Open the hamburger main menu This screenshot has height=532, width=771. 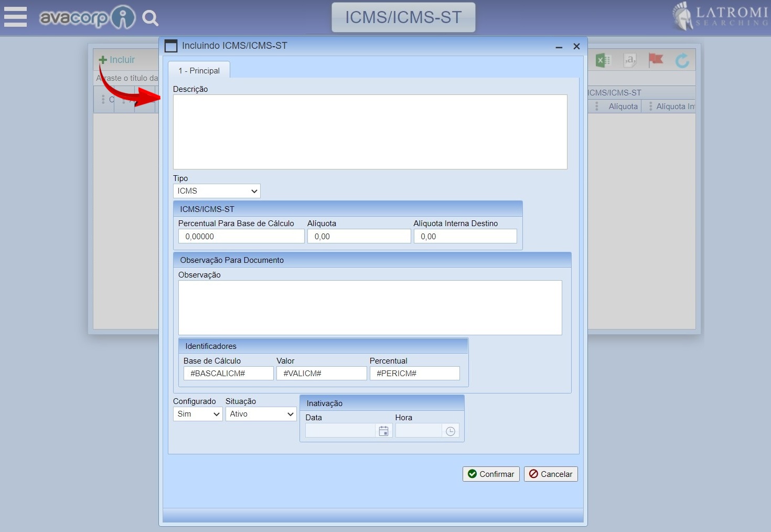(15, 17)
